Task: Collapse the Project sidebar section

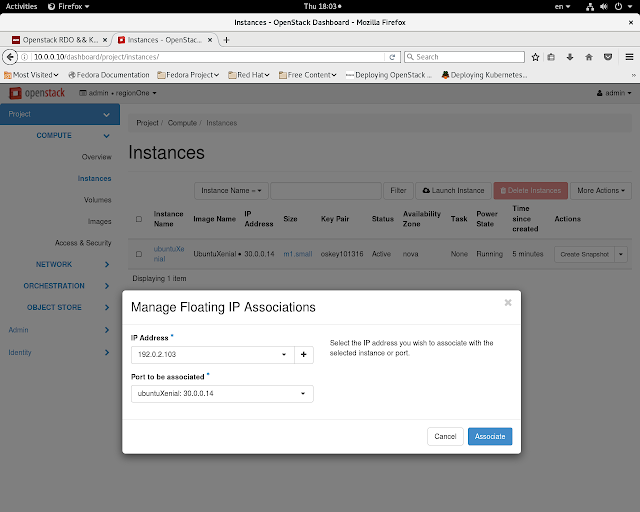Action: (60, 114)
